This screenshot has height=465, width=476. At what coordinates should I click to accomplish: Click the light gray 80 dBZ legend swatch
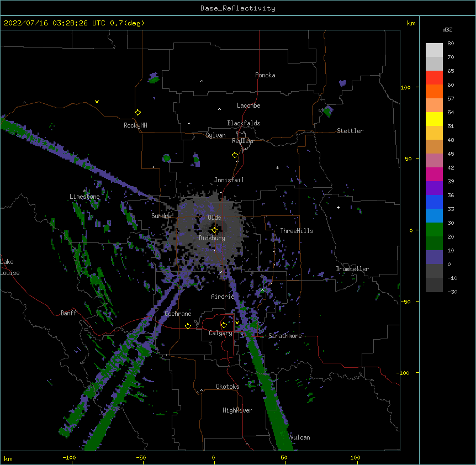[x=434, y=50]
